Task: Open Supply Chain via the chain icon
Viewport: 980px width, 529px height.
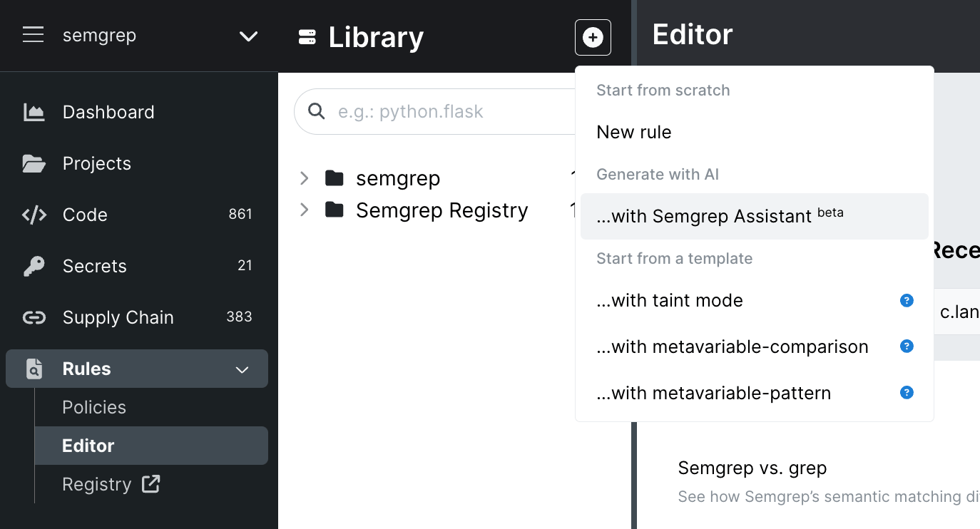Action: 34,317
